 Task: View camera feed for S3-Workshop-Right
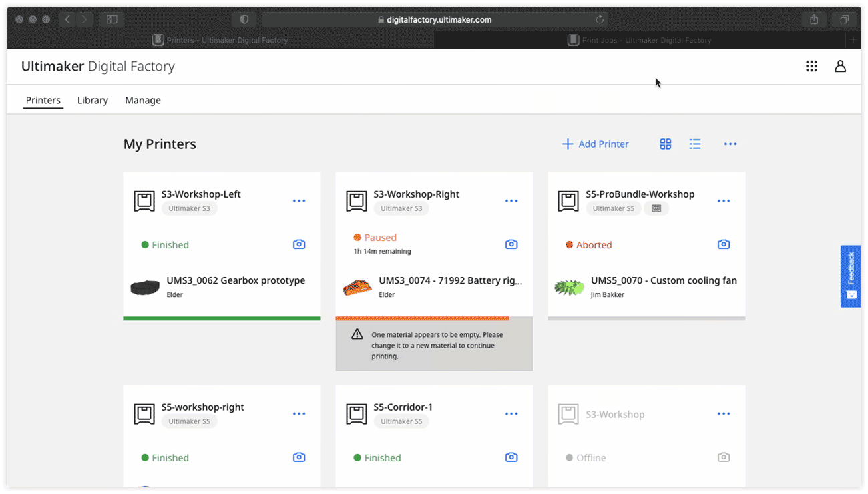tap(511, 244)
